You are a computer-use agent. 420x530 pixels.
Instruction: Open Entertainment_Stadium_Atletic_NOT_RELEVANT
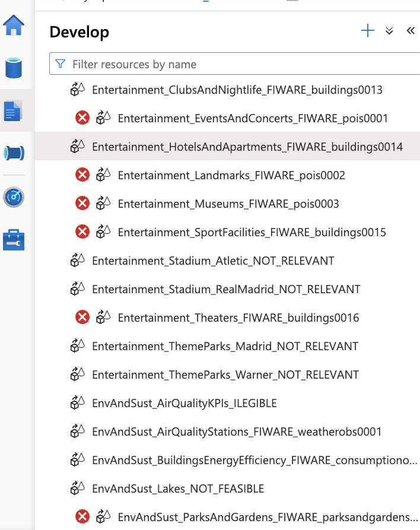click(213, 261)
